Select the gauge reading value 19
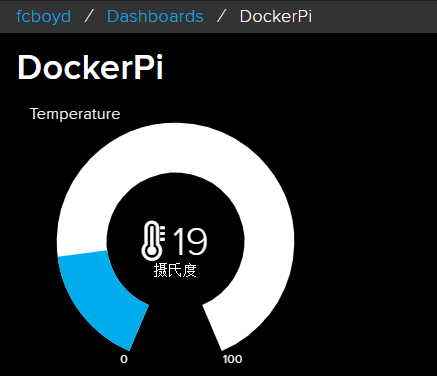This screenshot has height=376, width=437. click(x=190, y=241)
